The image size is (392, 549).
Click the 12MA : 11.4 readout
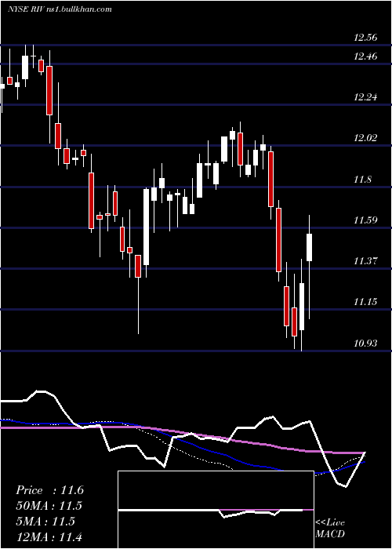coord(49,536)
